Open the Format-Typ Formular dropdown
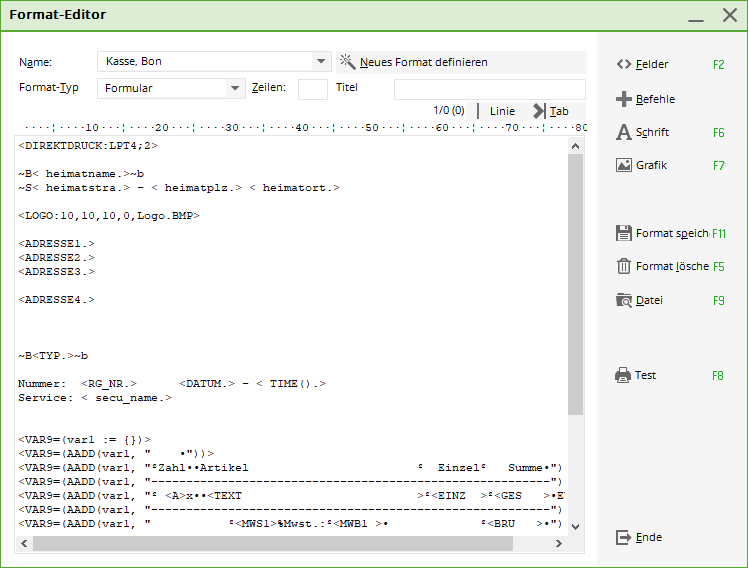The height and width of the screenshot is (568, 748). click(236, 88)
